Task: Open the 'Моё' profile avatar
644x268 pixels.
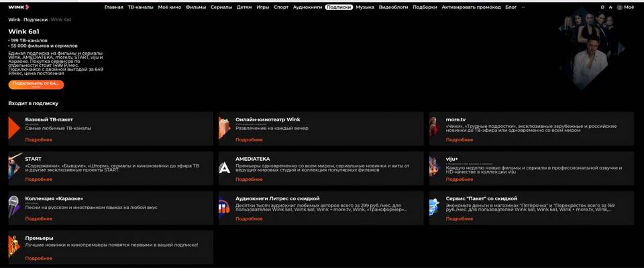Action: [619, 7]
